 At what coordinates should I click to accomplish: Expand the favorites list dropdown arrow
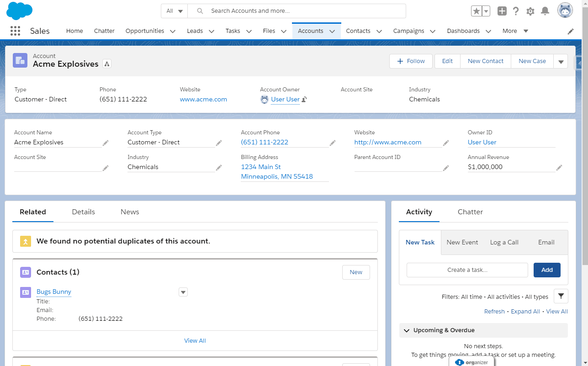click(x=486, y=11)
